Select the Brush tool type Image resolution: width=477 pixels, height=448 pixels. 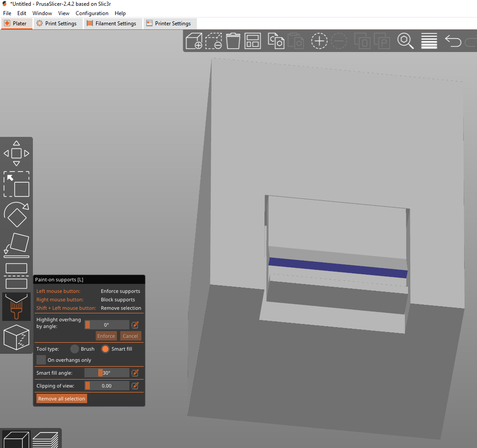click(75, 349)
